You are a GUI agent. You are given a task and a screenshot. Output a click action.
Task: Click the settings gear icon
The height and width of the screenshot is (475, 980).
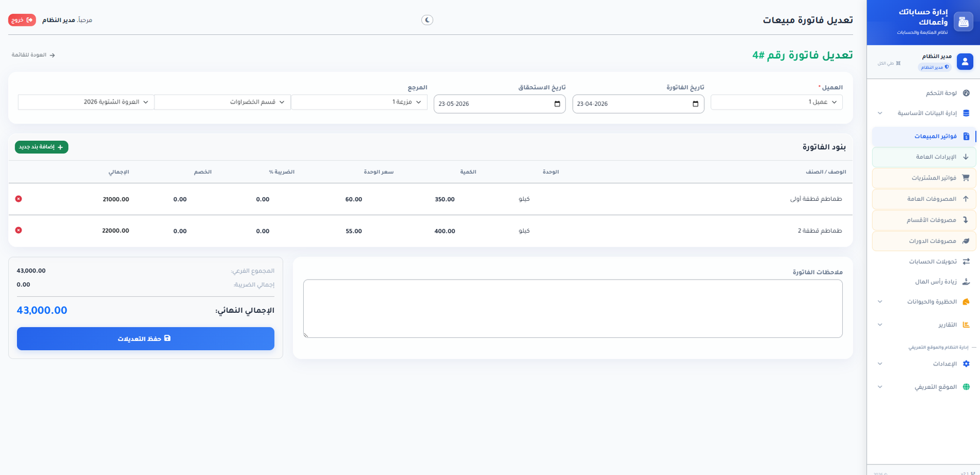coord(966,364)
